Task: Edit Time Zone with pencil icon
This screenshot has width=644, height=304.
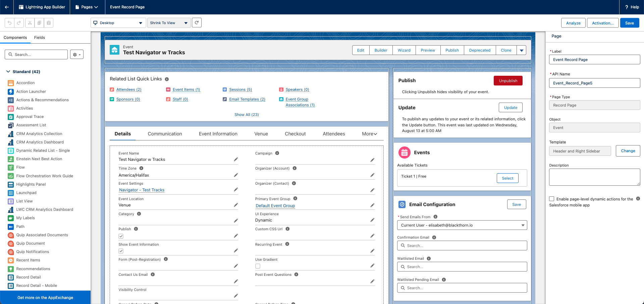Action: (x=236, y=175)
